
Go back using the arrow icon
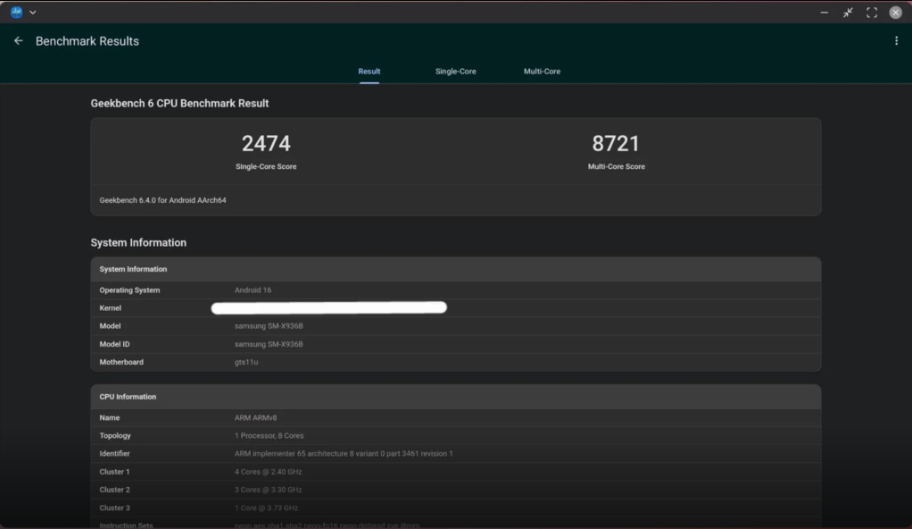click(19, 41)
